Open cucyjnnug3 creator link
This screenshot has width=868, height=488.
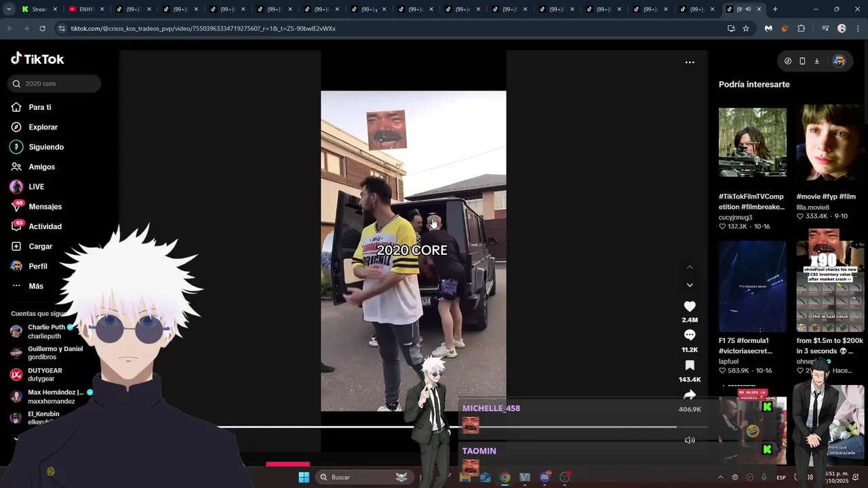point(735,218)
